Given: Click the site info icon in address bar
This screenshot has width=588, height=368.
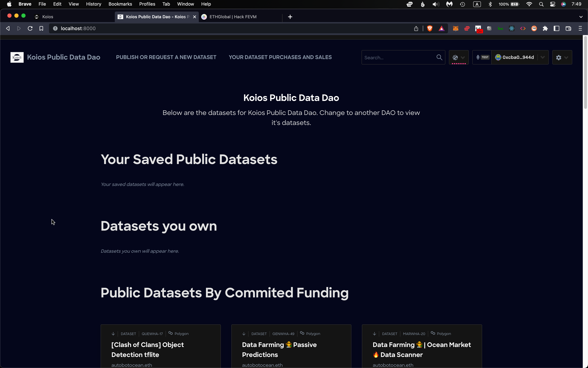Looking at the screenshot, I should [55, 28].
